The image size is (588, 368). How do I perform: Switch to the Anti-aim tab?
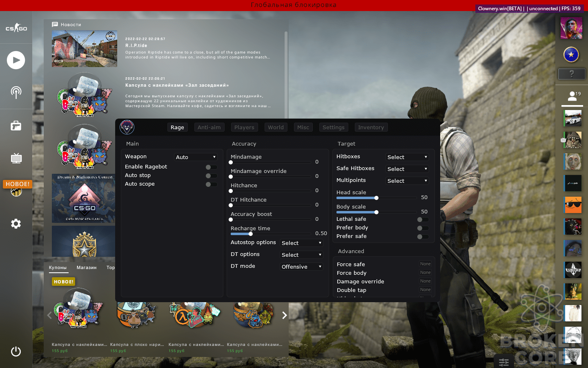click(209, 128)
